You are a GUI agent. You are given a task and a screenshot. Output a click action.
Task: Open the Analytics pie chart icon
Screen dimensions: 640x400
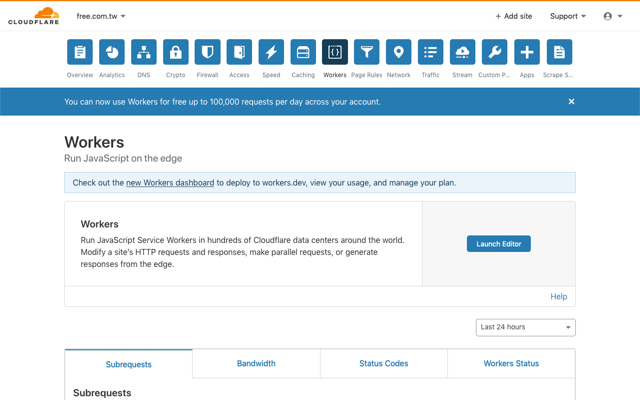pos(112,52)
